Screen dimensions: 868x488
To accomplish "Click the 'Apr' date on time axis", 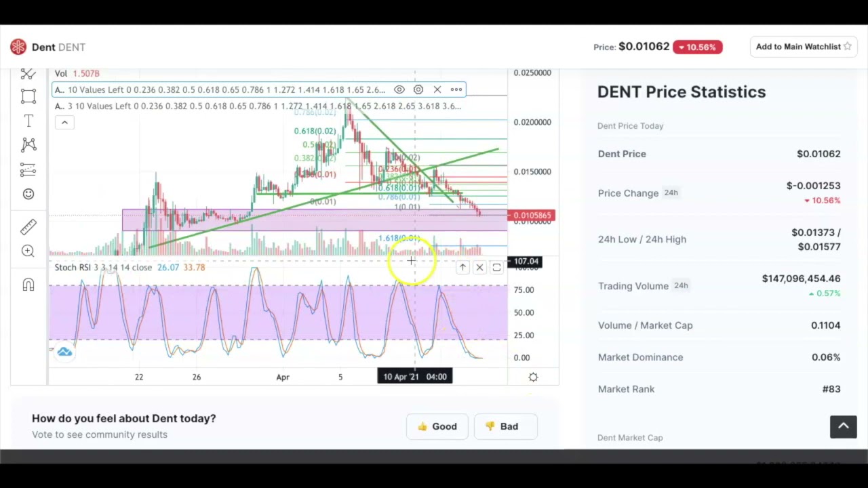I will pyautogui.click(x=283, y=377).
